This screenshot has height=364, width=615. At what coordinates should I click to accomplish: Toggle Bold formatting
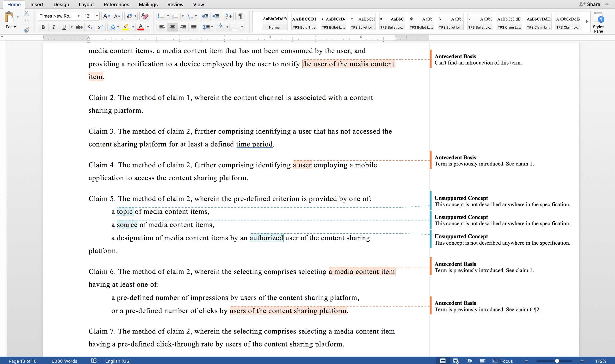[43, 27]
